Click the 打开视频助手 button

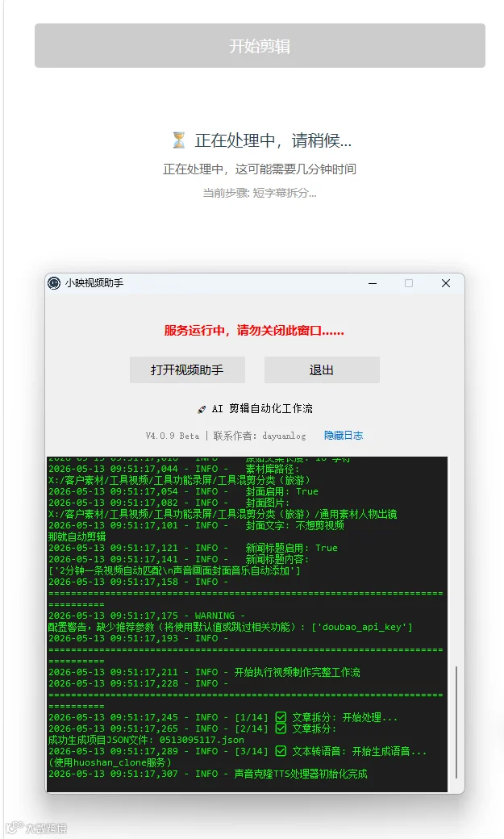(187, 369)
